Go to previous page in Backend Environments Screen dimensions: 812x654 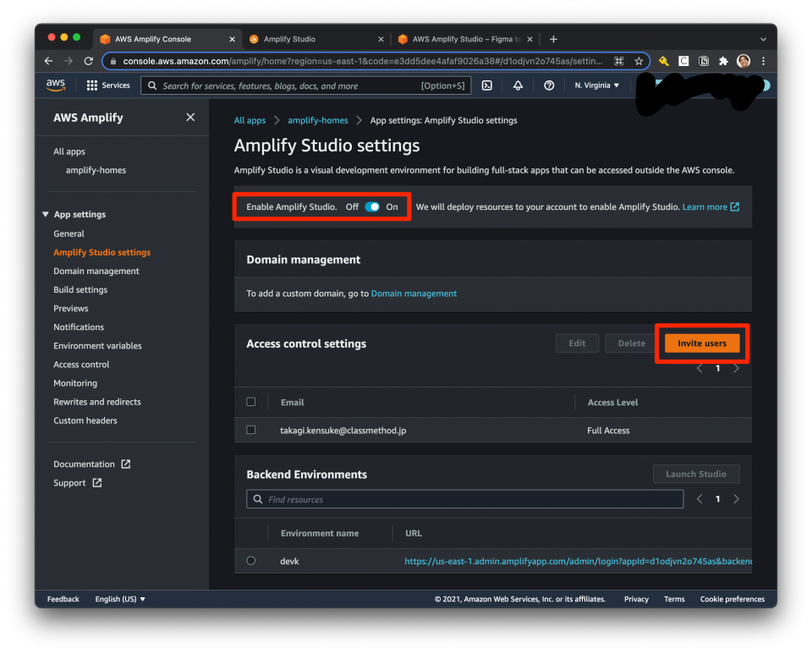coord(700,499)
